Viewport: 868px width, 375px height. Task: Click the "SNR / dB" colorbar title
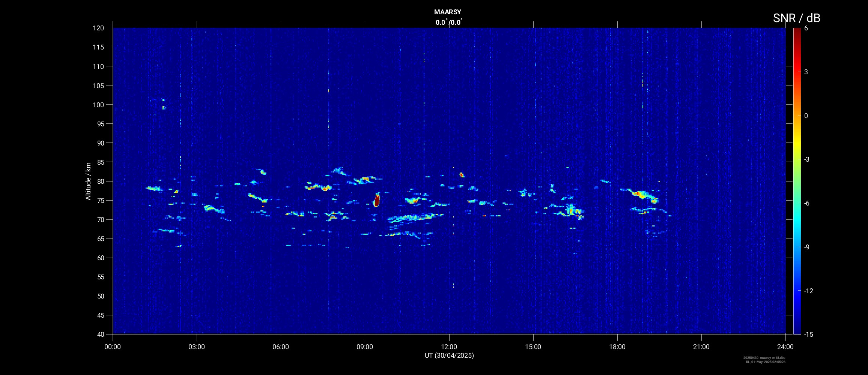pos(796,18)
